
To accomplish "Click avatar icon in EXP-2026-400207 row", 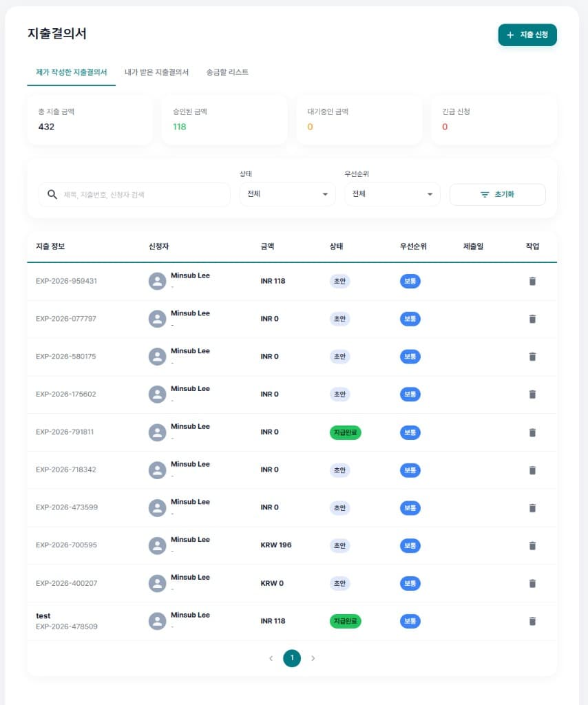I will 158,584.
